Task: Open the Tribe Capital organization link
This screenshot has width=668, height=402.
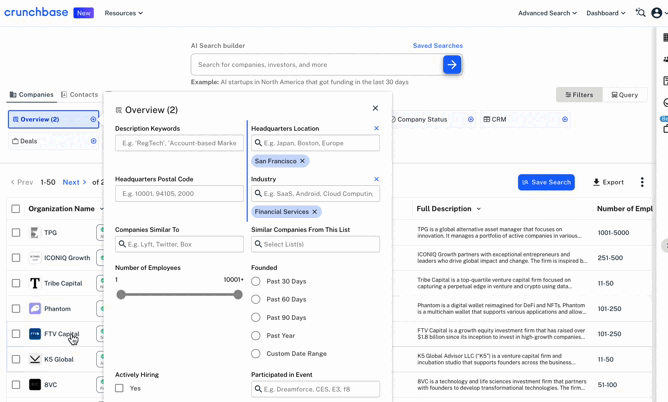Action: click(63, 283)
